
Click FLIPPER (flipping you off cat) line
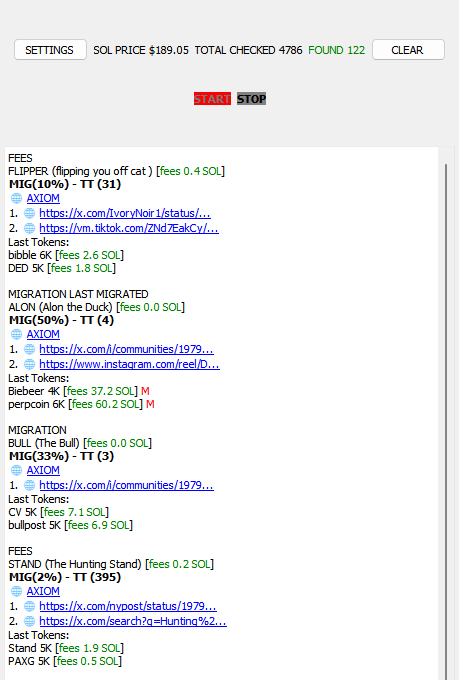click(x=116, y=171)
